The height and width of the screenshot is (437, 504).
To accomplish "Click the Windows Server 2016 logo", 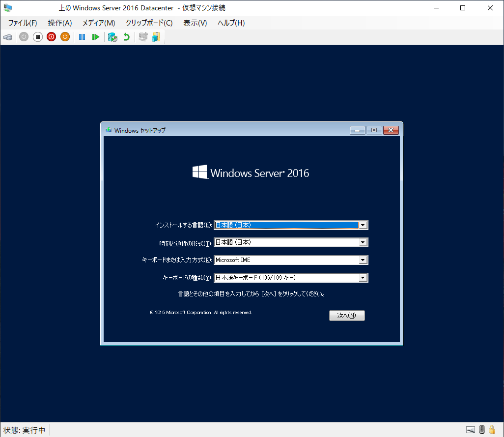I will point(251,173).
